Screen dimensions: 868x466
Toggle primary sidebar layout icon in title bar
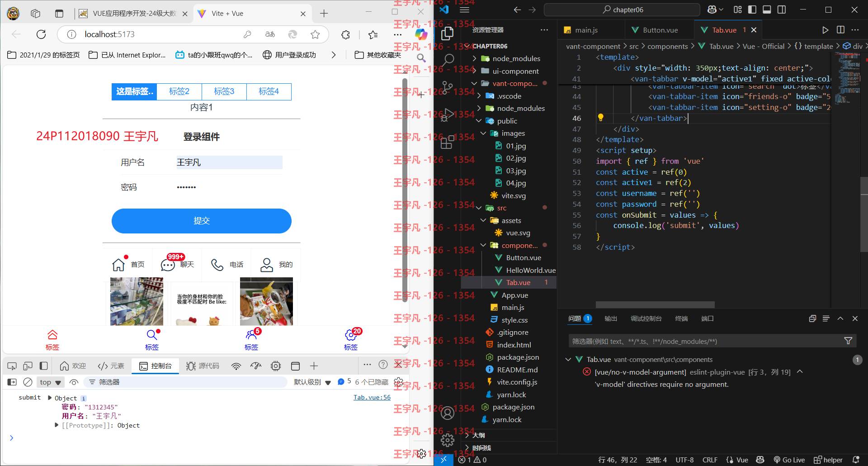pos(752,10)
